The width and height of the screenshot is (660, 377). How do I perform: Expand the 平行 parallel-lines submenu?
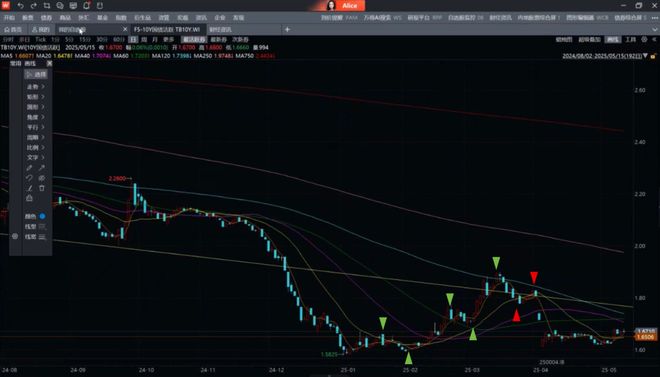(x=36, y=127)
